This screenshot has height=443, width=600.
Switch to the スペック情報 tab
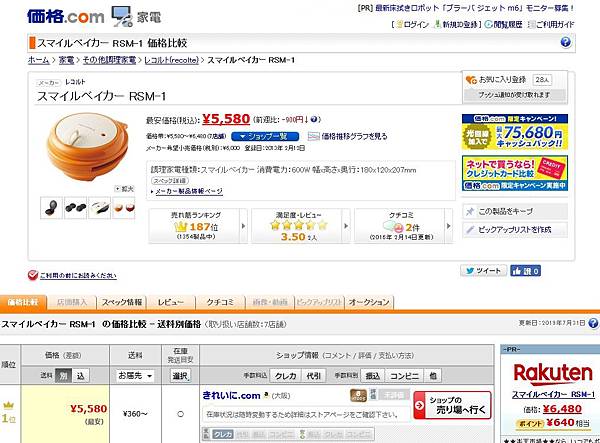(122, 302)
